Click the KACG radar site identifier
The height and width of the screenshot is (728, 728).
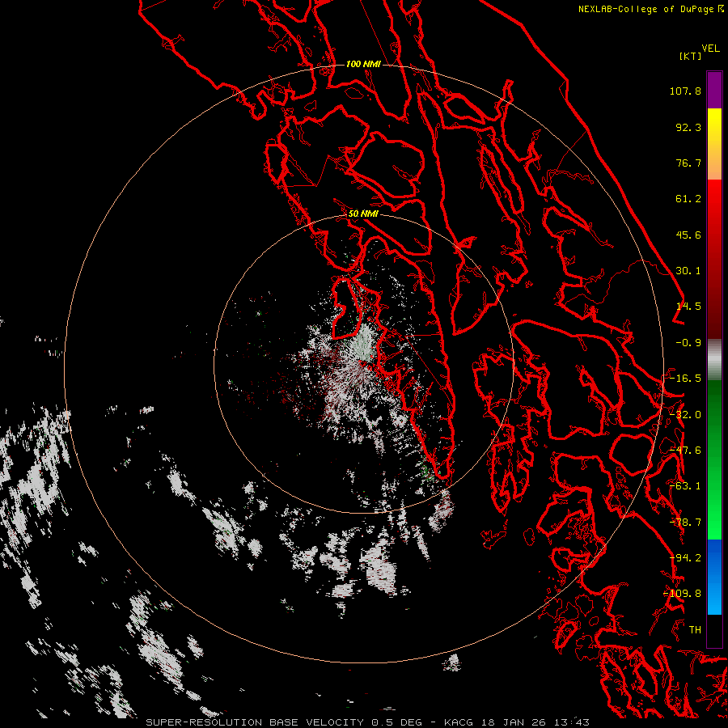pos(459,722)
